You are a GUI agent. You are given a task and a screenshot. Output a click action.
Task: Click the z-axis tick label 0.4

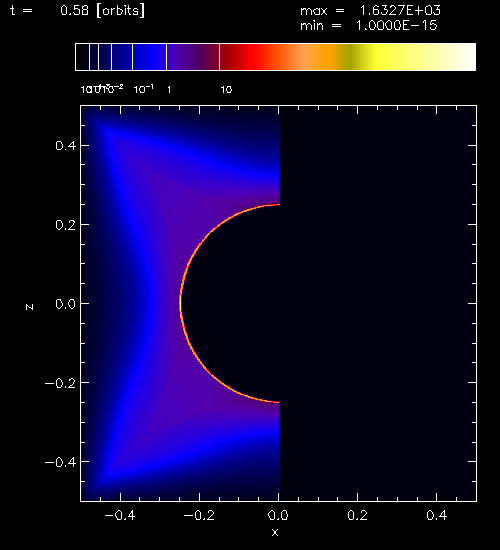tap(66, 145)
